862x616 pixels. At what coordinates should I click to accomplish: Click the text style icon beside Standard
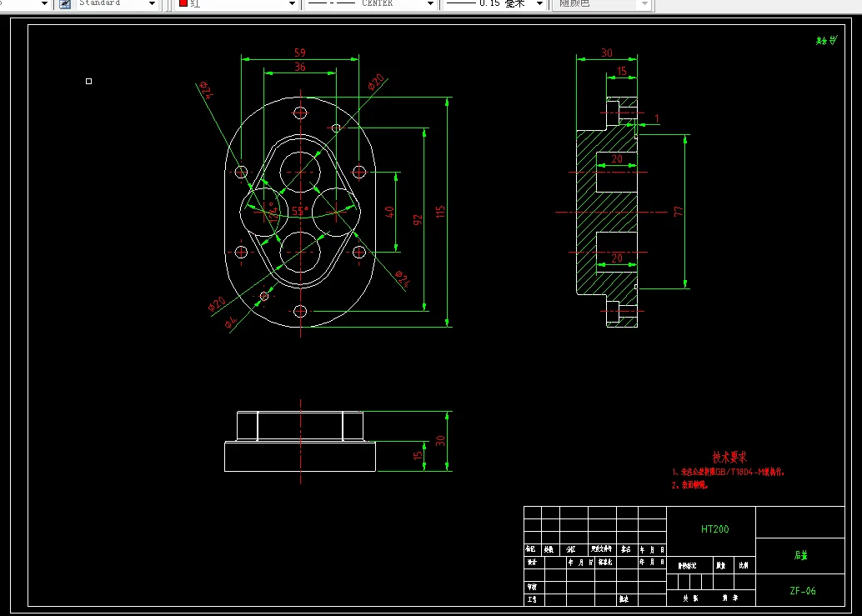(65, 4)
